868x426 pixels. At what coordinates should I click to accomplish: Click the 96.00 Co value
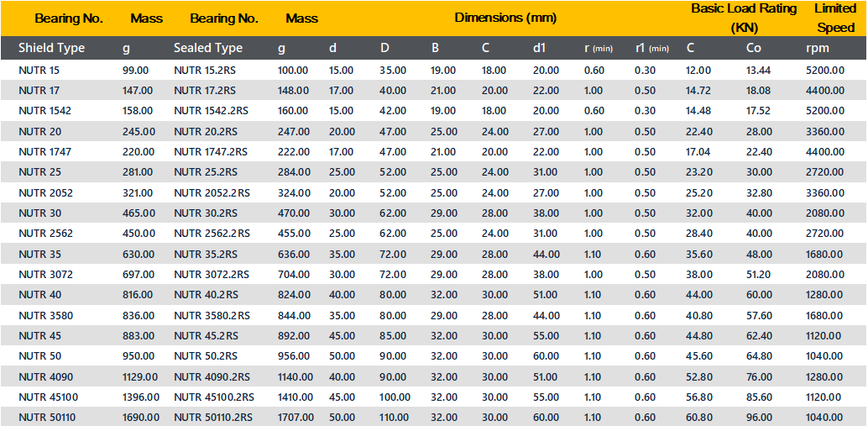[x=759, y=417]
